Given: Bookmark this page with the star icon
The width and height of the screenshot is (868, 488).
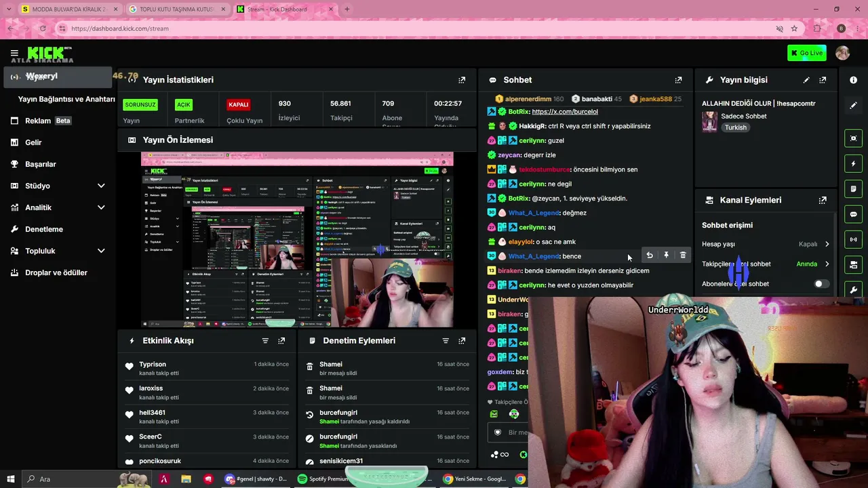Looking at the screenshot, I should click(x=794, y=28).
